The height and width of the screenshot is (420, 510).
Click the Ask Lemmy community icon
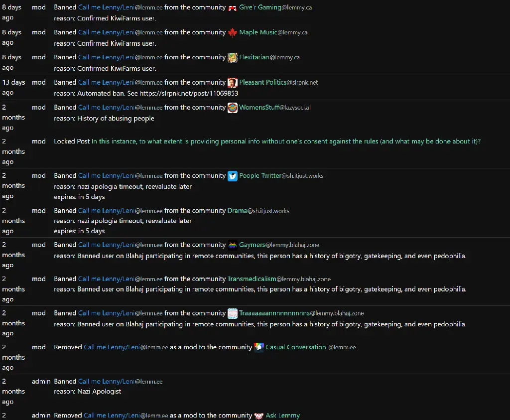click(259, 416)
